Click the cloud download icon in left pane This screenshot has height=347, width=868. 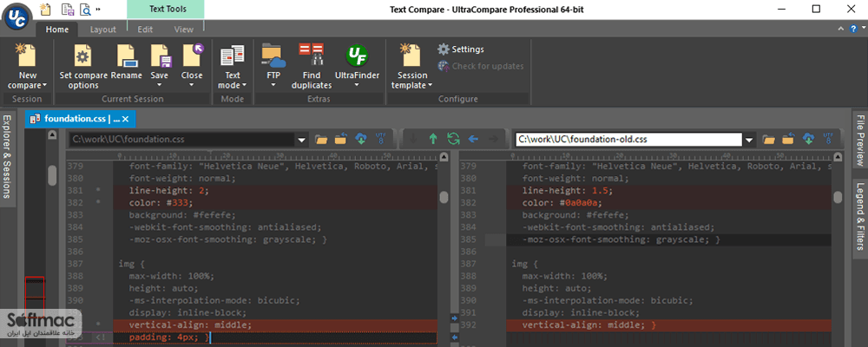[361, 140]
